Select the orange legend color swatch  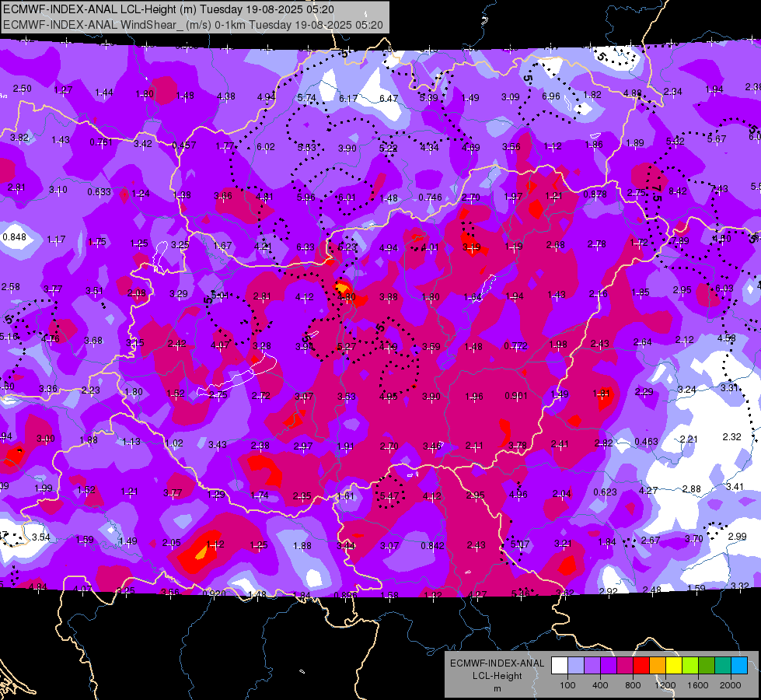tap(658, 666)
